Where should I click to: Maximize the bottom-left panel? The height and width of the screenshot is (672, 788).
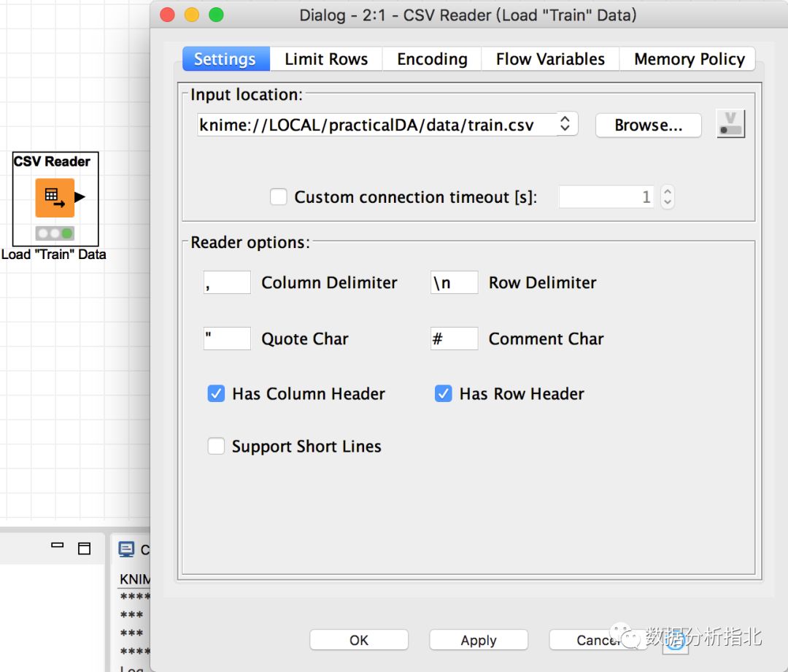click(x=85, y=549)
